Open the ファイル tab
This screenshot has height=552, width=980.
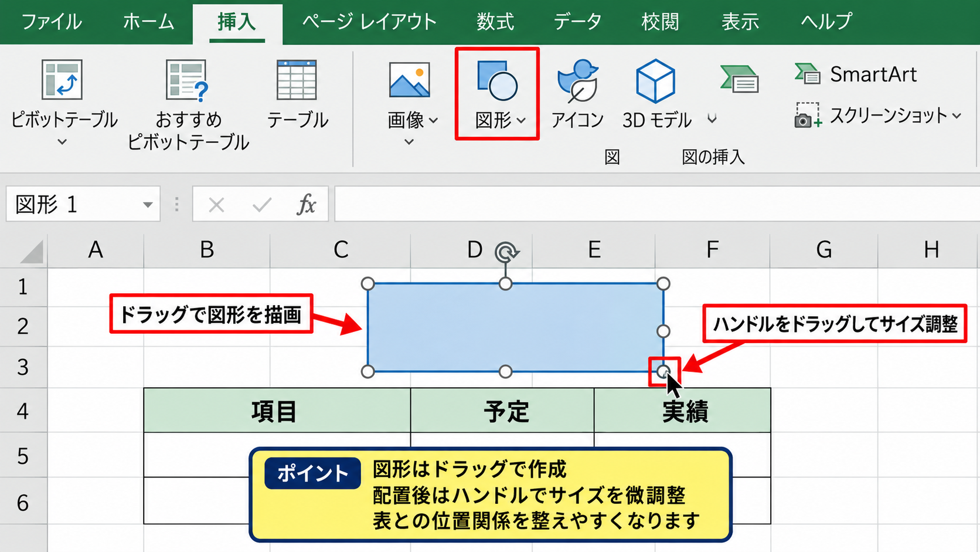tap(52, 22)
